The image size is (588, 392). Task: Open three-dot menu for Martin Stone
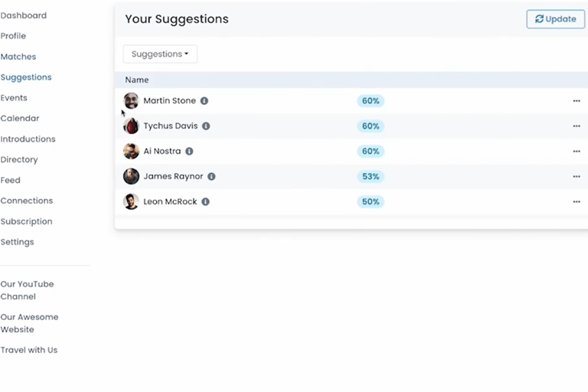tap(577, 101)
